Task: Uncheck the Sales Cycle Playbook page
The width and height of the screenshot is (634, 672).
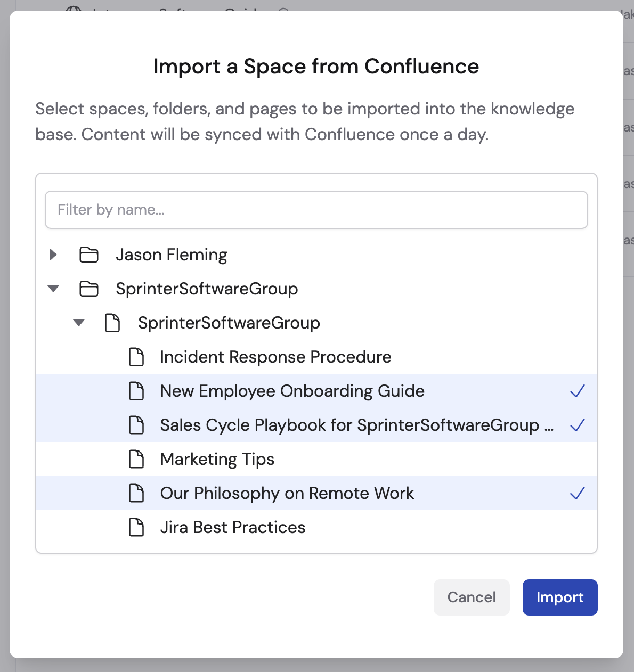Action: pyautogui.click(x=578, y=425)
